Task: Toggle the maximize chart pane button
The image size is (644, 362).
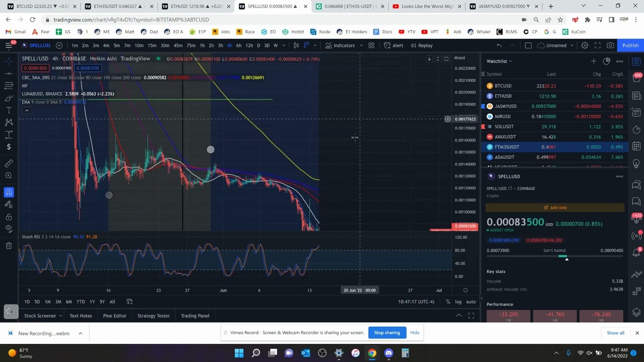Action: pyautogui.click(x=446, y=59)
